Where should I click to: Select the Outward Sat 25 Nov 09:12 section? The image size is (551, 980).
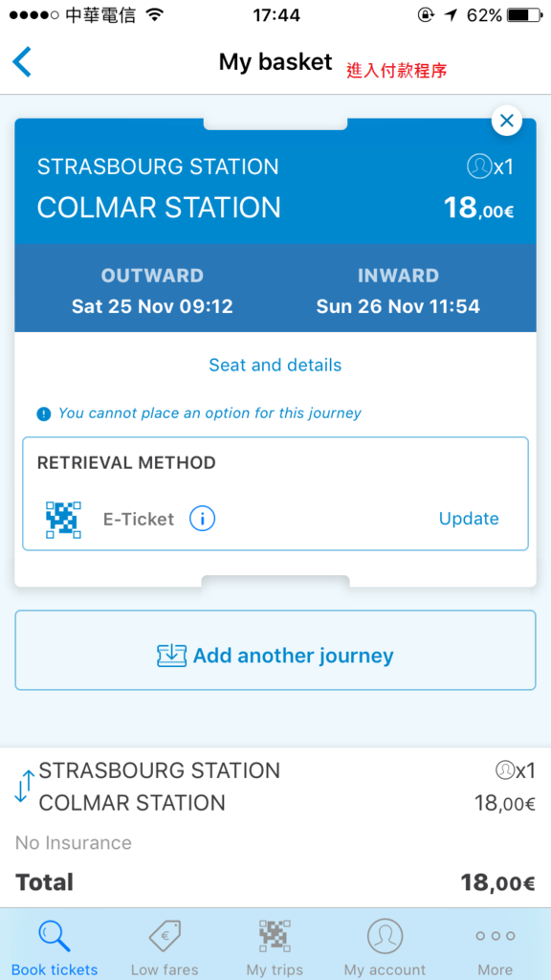click(152, 291)
